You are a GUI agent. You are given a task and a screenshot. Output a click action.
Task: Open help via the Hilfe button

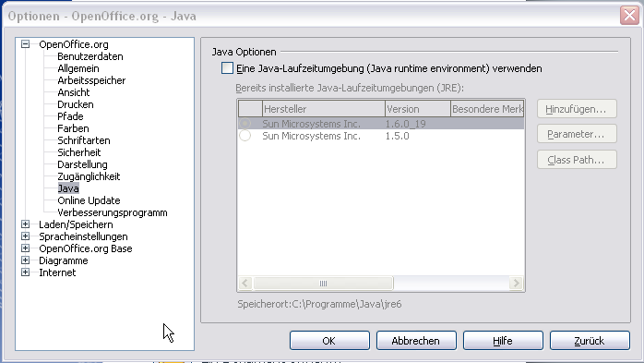503,341
